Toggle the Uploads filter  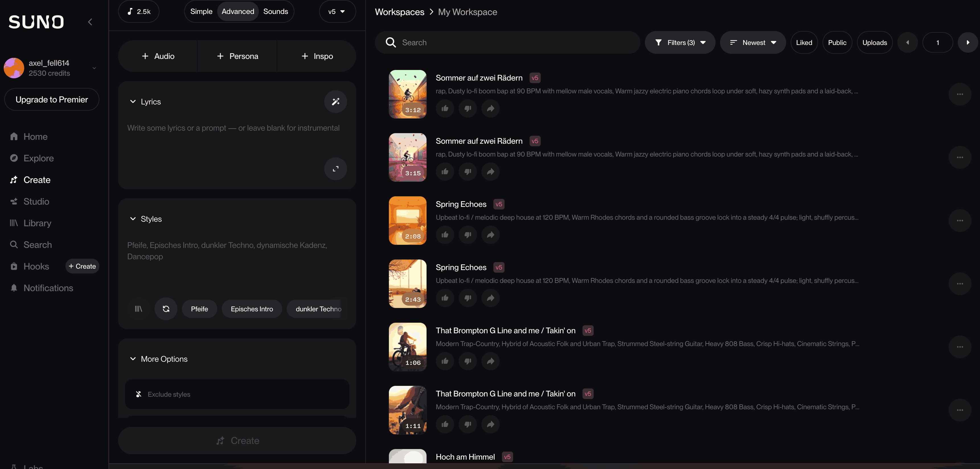tap(874, 43)
